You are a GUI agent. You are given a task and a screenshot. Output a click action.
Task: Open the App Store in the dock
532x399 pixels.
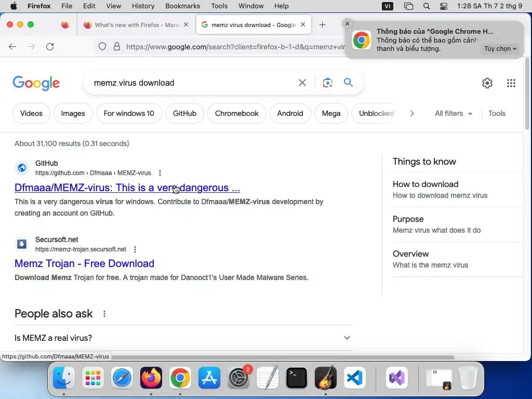point(209,378)
